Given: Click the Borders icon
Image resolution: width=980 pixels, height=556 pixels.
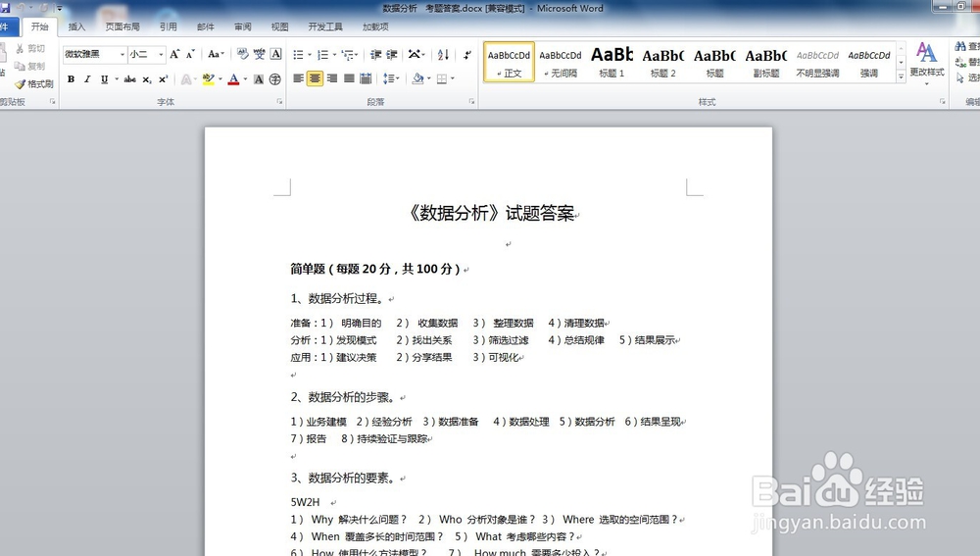Looking at the screenshot, I should point(442,78).
